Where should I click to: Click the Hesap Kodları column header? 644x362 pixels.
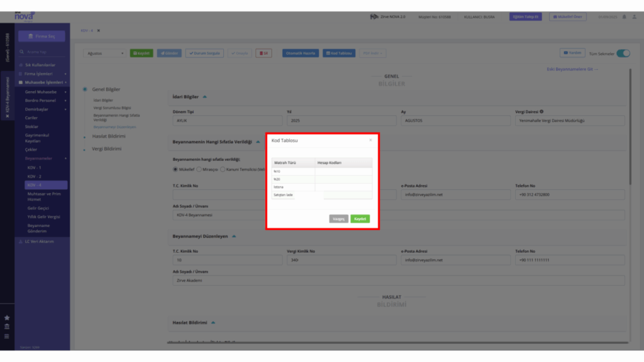point(343,163)
